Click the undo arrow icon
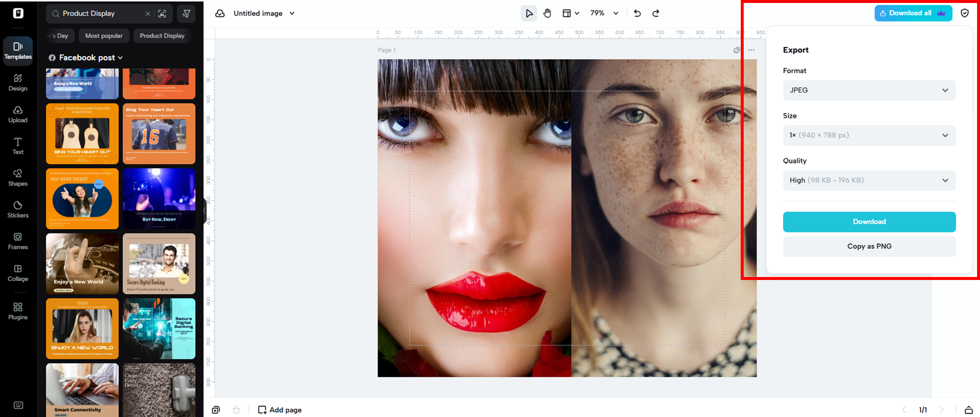This screenshot has width=980, height=417. (x=637, y=14)
